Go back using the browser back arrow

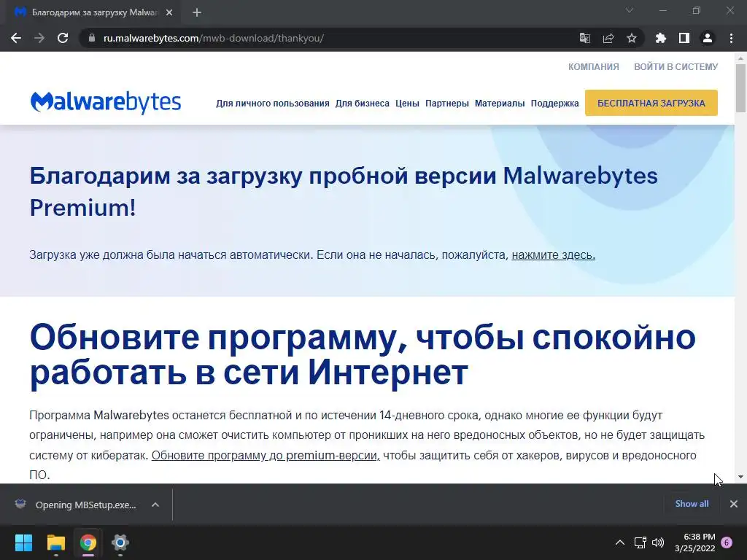click(x=16, y=38)
